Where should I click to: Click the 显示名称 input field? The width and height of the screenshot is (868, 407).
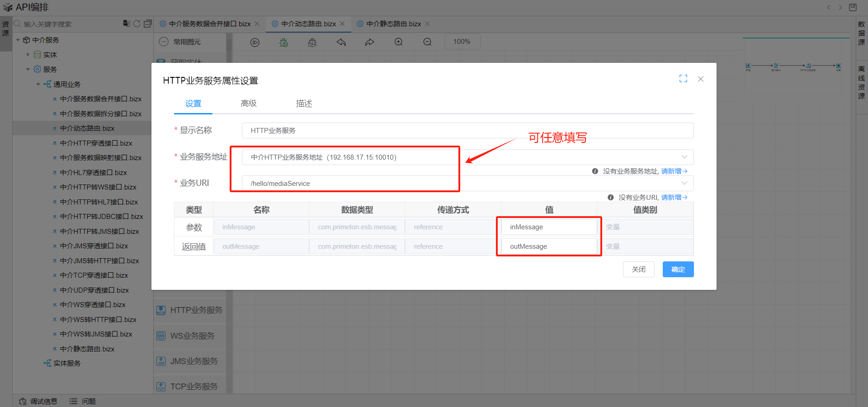467,131
